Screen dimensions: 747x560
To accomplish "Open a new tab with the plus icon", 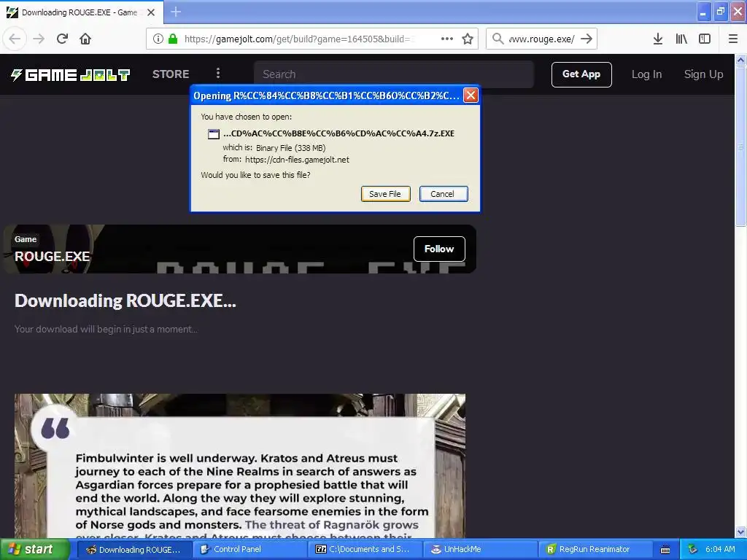I will click(x=176, y=12).
